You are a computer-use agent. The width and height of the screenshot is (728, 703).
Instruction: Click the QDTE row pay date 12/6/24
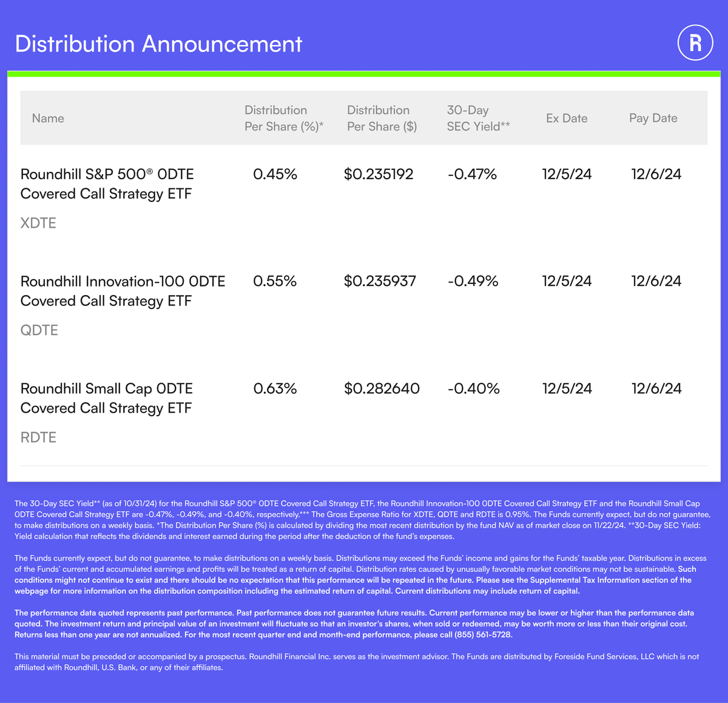coord(656,281)
